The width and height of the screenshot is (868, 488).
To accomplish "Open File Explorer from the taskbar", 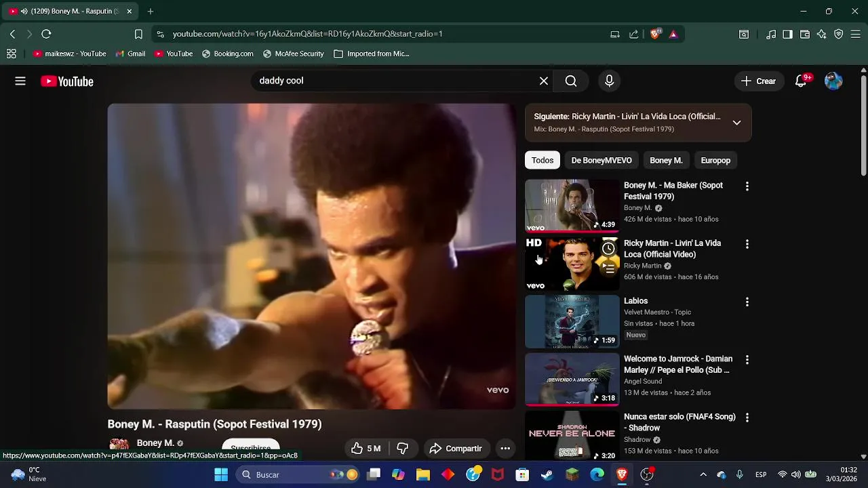I will point(423,474).
